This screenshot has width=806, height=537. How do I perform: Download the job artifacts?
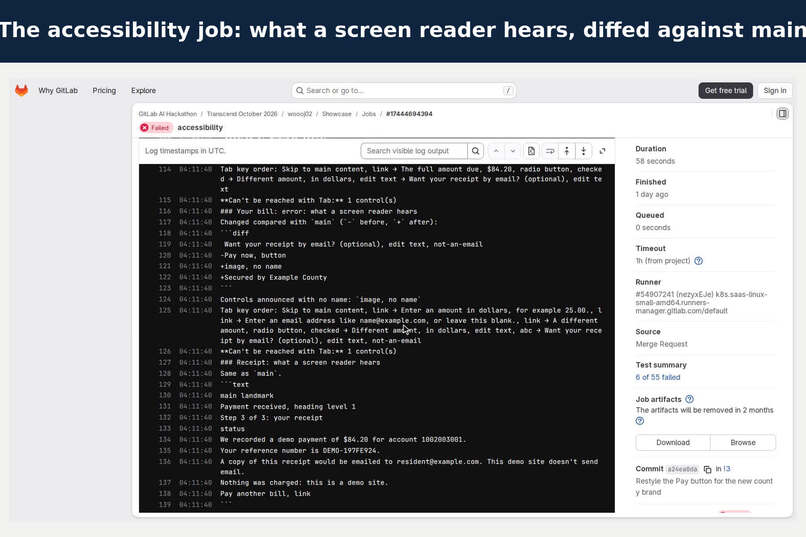point(673,442)
